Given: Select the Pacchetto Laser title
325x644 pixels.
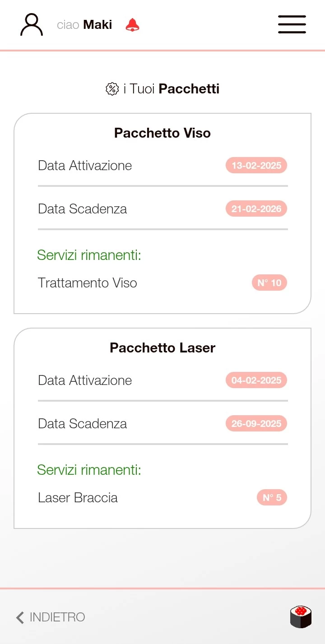Looking at the screenshot, I should pos(162,348).
